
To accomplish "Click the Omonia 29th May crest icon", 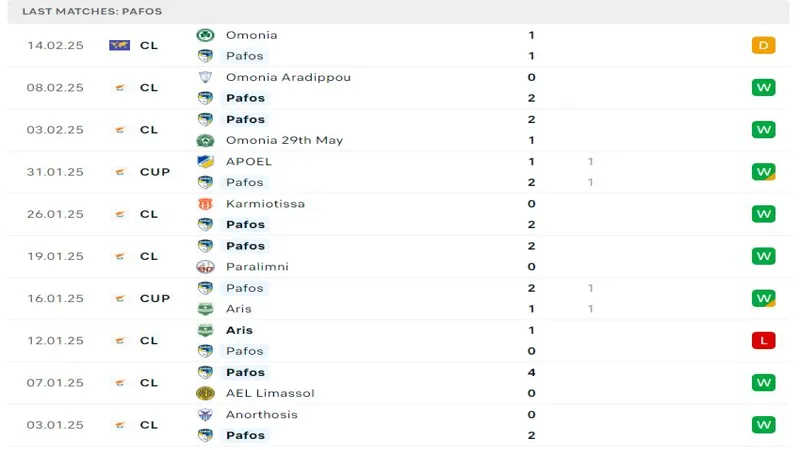I will click(x=205, y=140).
